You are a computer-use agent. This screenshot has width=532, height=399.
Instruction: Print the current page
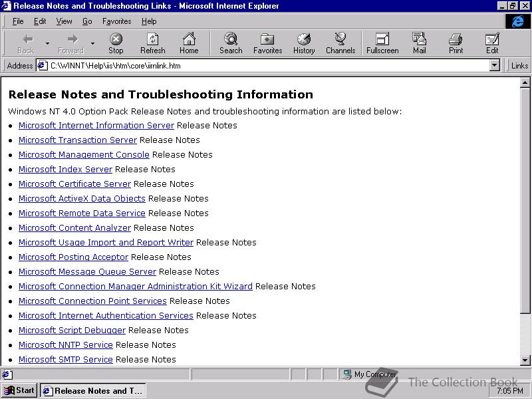coord(456,43)
